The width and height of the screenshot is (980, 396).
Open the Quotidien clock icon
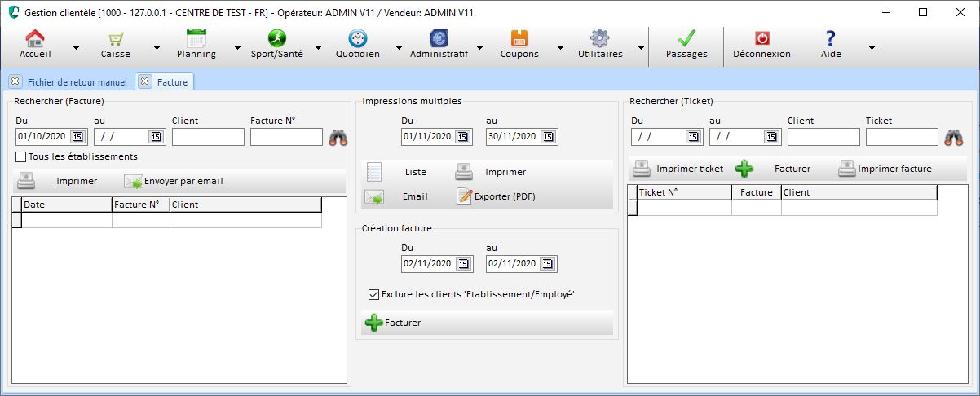[357, 39]
